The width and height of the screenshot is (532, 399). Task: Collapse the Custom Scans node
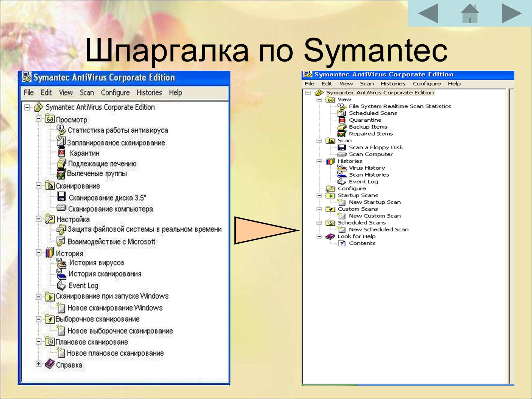click(x=319, y=209)
